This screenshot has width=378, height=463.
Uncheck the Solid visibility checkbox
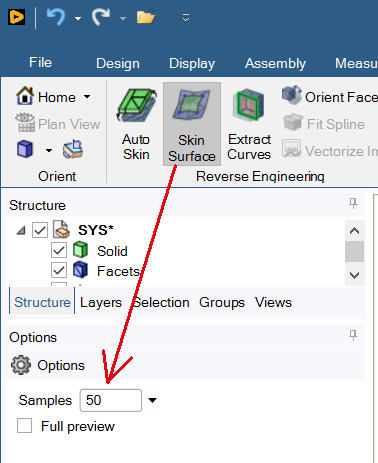pos(59,250)
